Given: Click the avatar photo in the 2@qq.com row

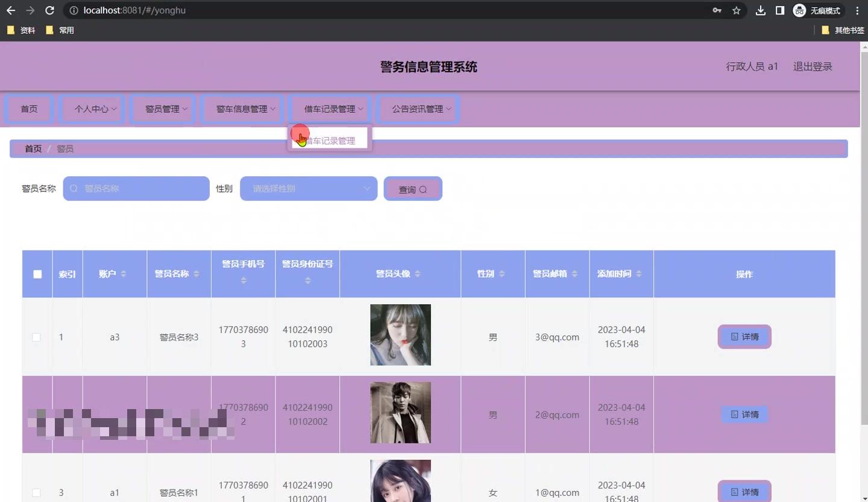Looking at the screenshot, I should [400, 413].
